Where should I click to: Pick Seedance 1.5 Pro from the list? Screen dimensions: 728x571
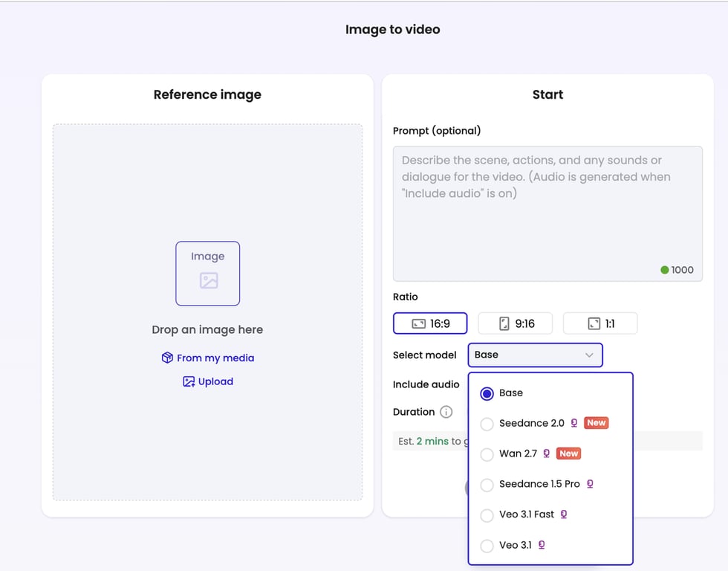[487, 485]
